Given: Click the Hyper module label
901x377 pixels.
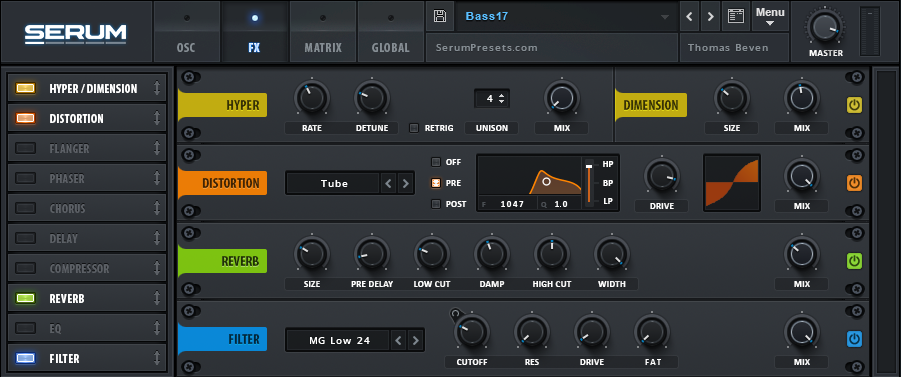Looking at the screenshot, I should pos(223,105).
